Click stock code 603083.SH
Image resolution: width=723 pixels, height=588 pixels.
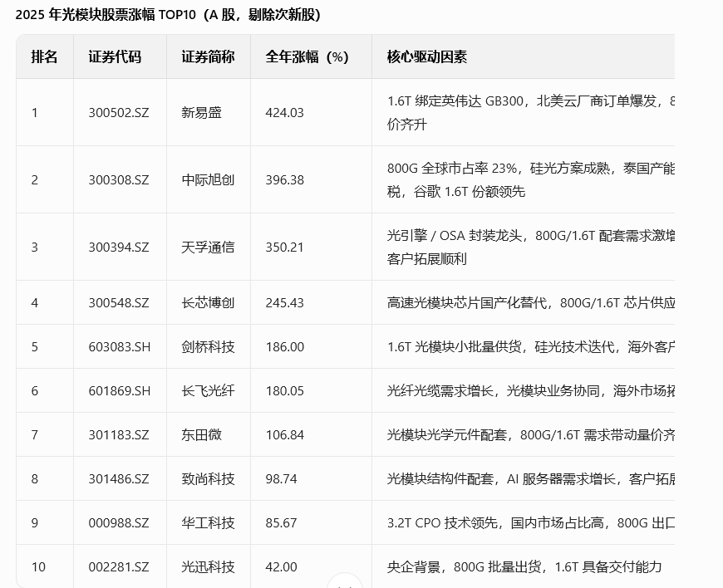(x=120, y=346)
